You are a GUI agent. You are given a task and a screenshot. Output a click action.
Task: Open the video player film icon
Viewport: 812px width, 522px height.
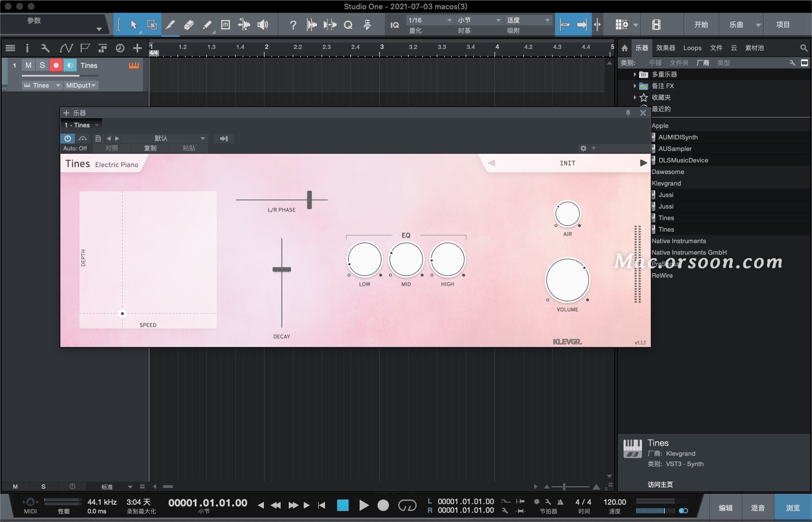[656, 25]
